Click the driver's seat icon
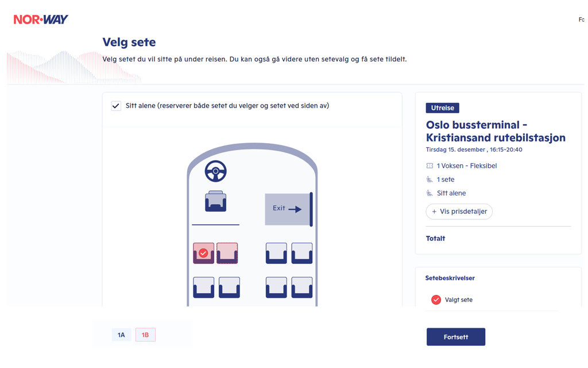 (216, 201)
